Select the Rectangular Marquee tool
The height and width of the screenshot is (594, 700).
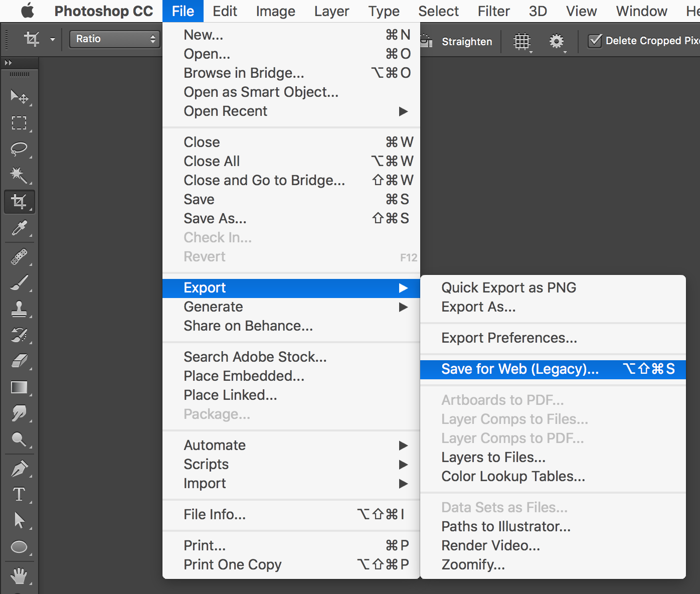[x=19, y=123]
